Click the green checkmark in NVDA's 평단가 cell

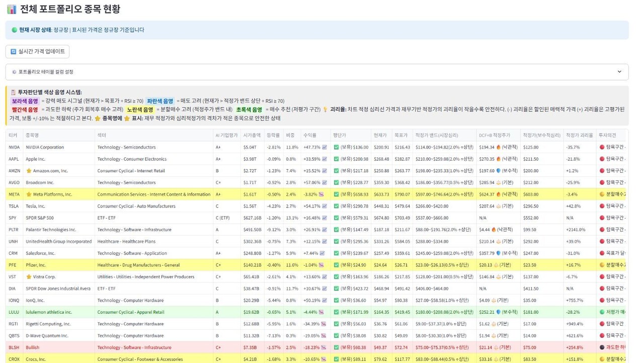pyautogui.click(x=336, y=148)
